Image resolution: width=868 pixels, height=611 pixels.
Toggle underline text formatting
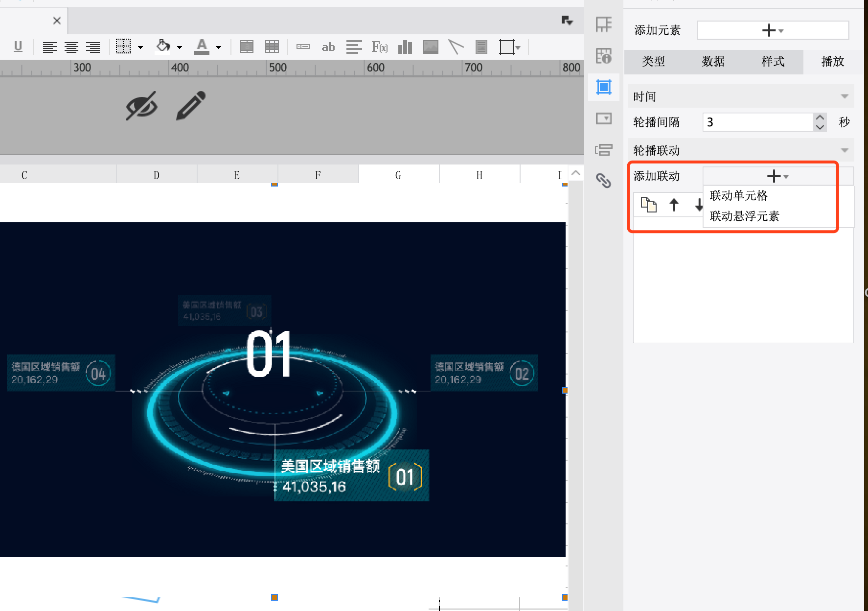point(18,47)
